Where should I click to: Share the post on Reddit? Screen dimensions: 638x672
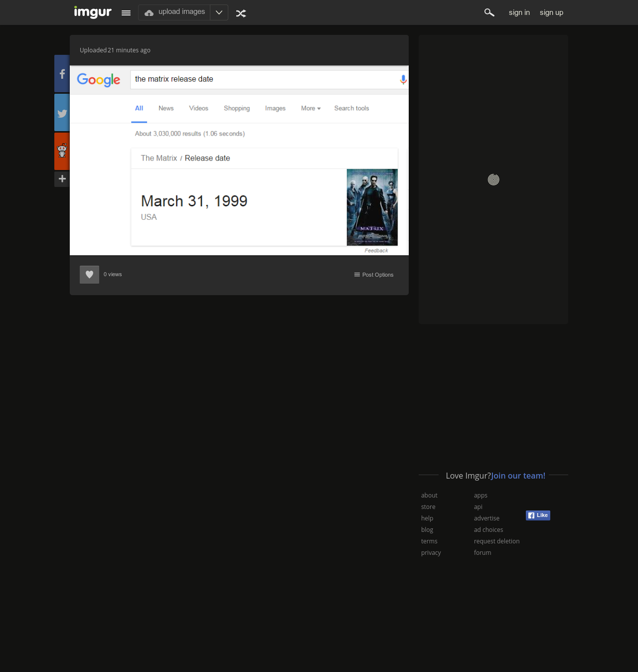click(62, 151)
